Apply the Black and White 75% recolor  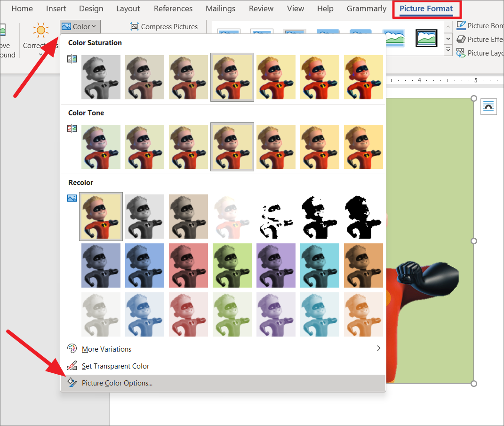pos(364,217)
